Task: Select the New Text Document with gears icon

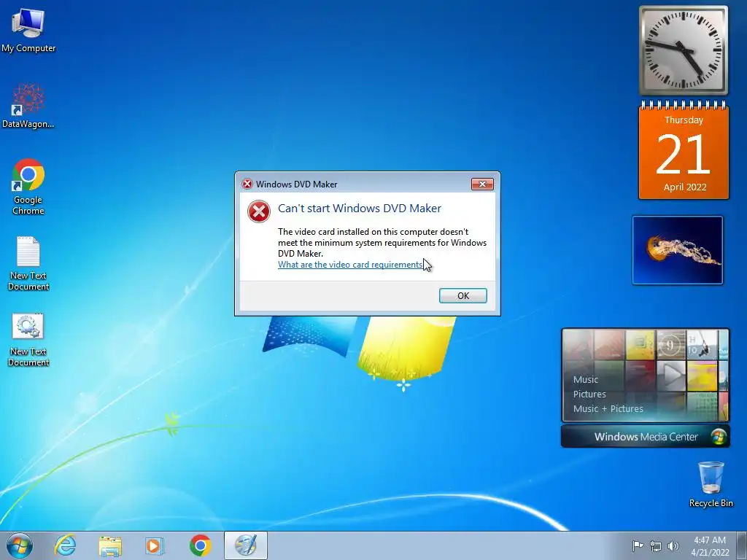Action: [28, 340]
